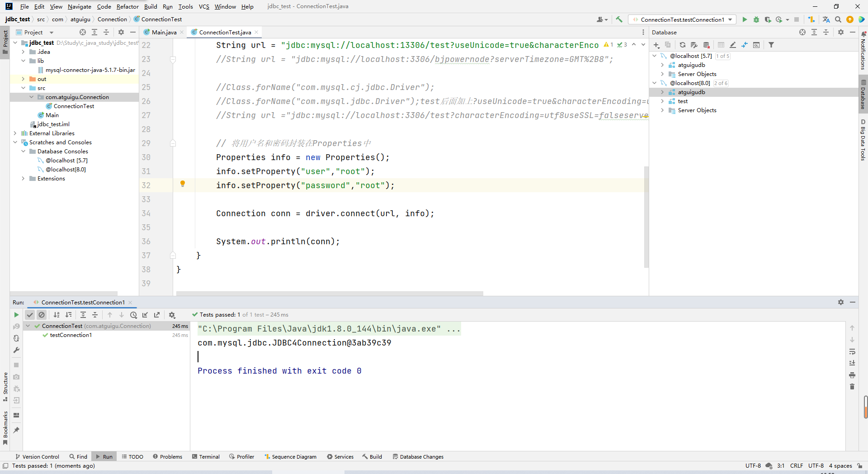Expand the out folder
This screenshot has width=868, height=474.
pos(23,79)
